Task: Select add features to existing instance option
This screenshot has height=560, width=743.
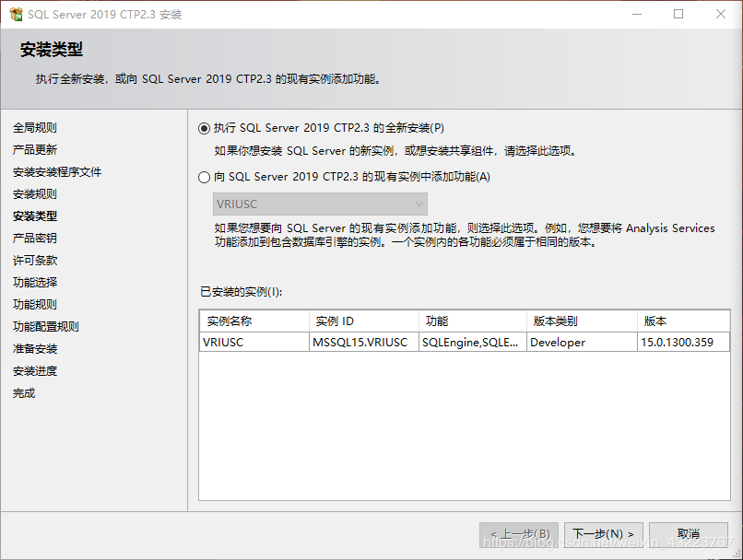Action: pyautogui.click(x=205, y=177)
